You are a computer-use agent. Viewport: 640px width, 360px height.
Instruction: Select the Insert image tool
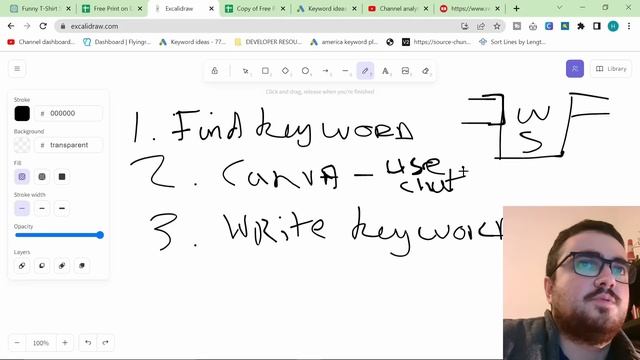point(405,71)
